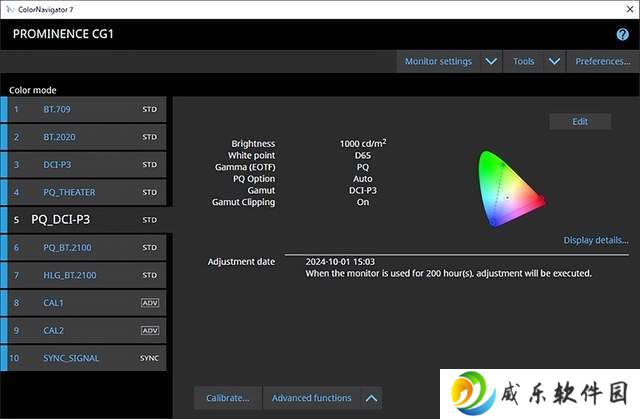This screenshot has width=640, height=419.
Task: Click the ADV badge on CAL1 row
Action: point(150,303)
